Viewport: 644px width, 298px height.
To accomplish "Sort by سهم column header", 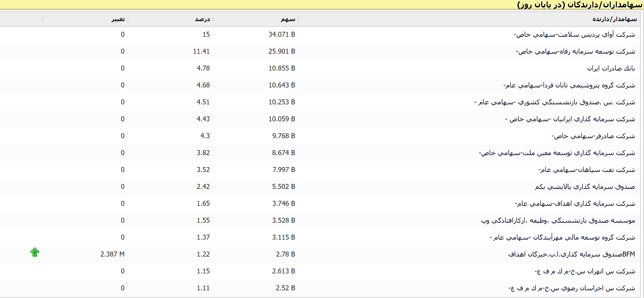I will (288, 19).
